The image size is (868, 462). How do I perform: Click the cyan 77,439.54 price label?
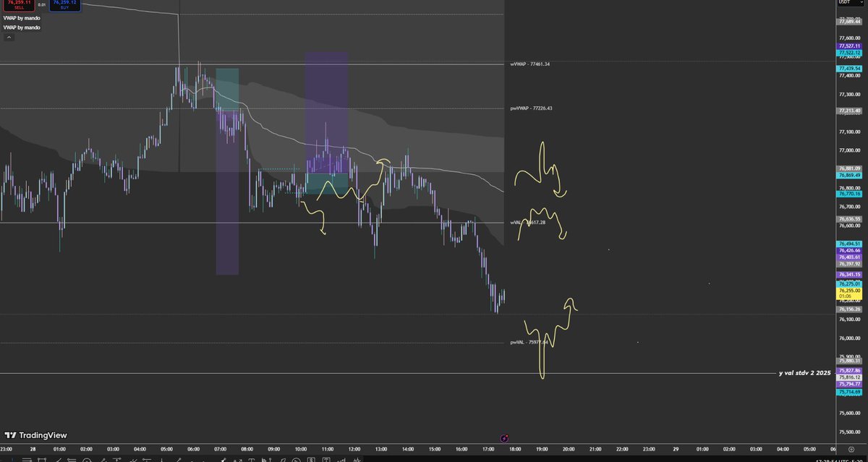pos(848,69)
